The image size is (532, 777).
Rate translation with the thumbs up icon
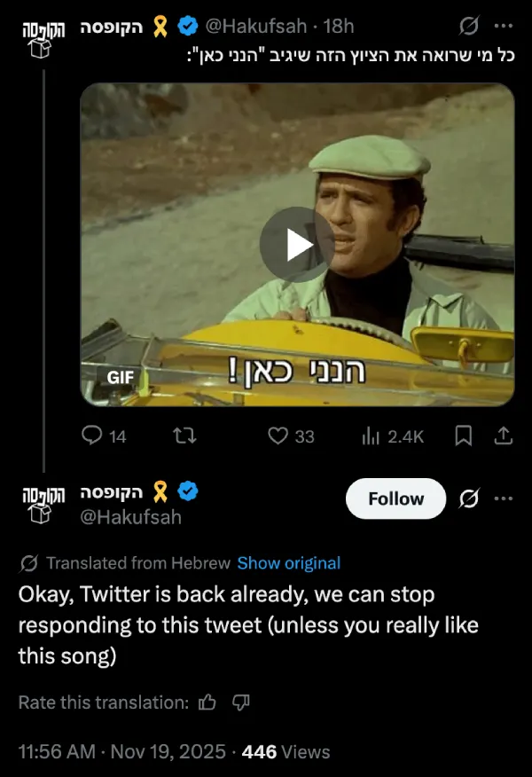207,702
